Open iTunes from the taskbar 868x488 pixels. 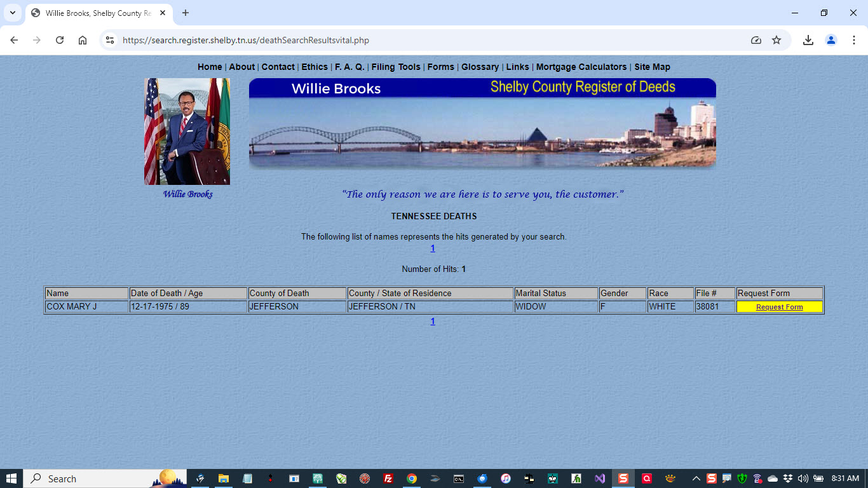[506, 478]
